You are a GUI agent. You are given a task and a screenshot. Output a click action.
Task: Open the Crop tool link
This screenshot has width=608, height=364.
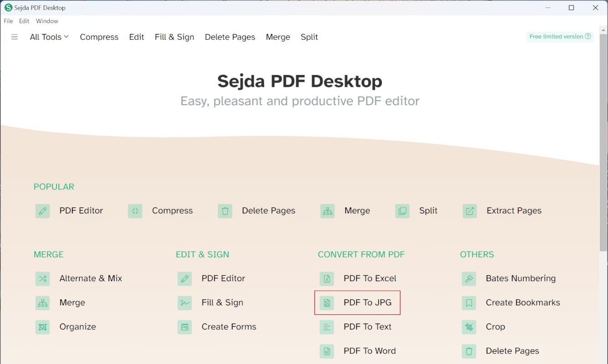pyautogui.click(x=496, y=327)
